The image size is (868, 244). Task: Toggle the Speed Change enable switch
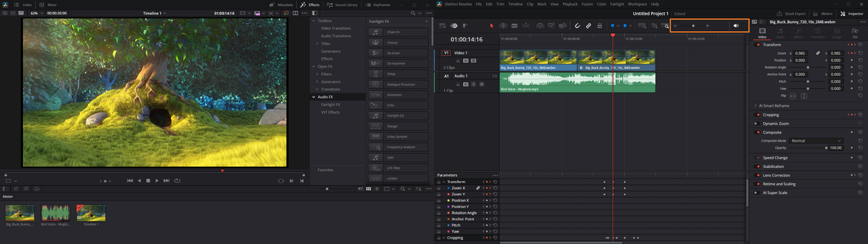point(757,158)
